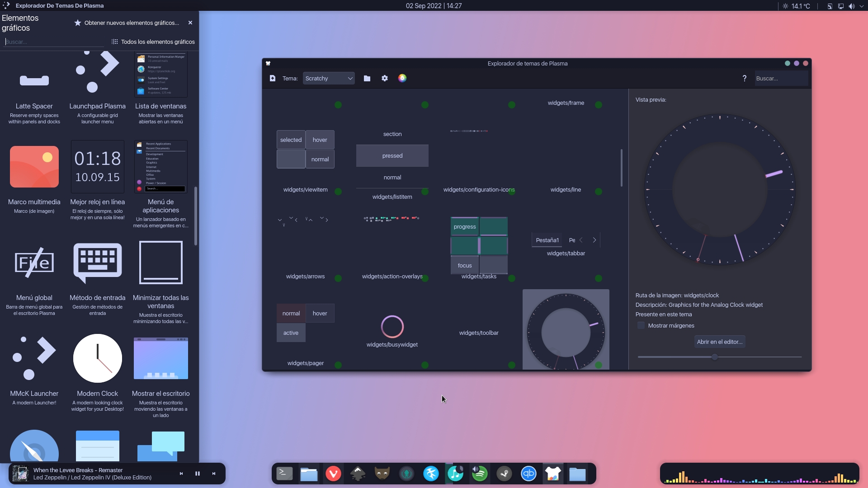Image resolution: width=868 pixels, height=488 pixels.
Task: Select the Pestaña1 tab in the tabbar preview
Action: point(547,240)
